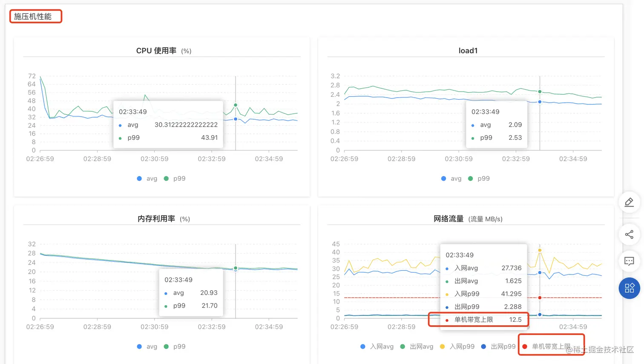Image resolution: width=644 pixels, height=364 pixels.
Task: Toggle 出网p99 series in network legend
Action: click(498, 347)
